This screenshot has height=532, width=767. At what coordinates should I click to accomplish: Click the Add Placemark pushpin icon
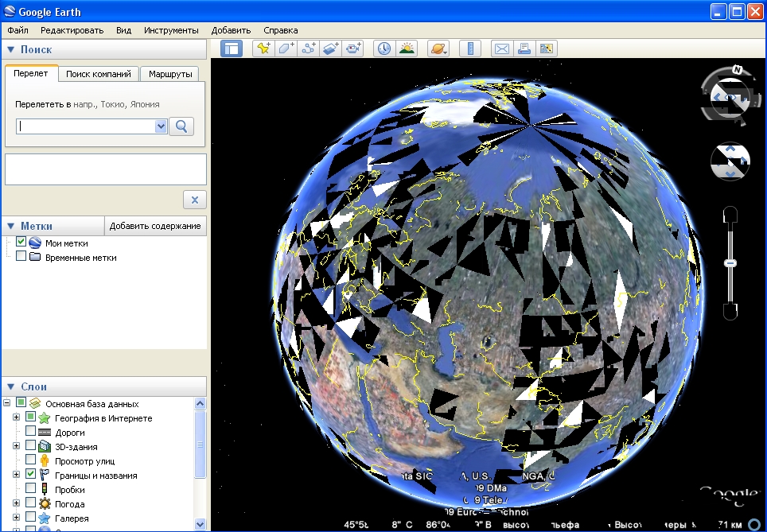coord(263,49)
